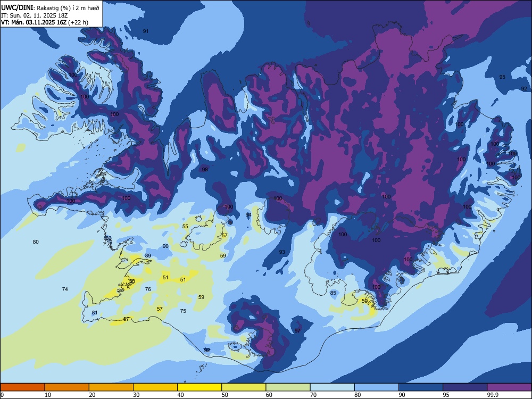Click the 40–50 bright yellow legend swatch
The width and height of the screenshot is (532, 399).
pos(199,387)
